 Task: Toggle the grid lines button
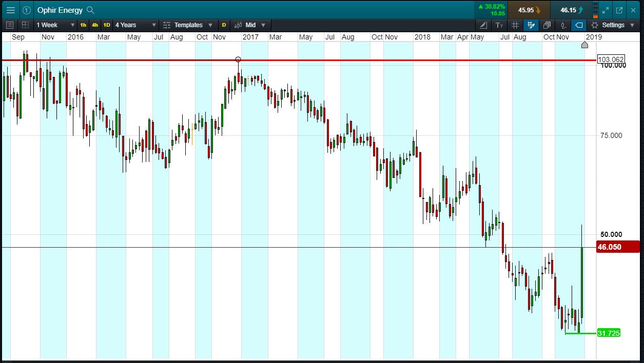coord(515,25)
